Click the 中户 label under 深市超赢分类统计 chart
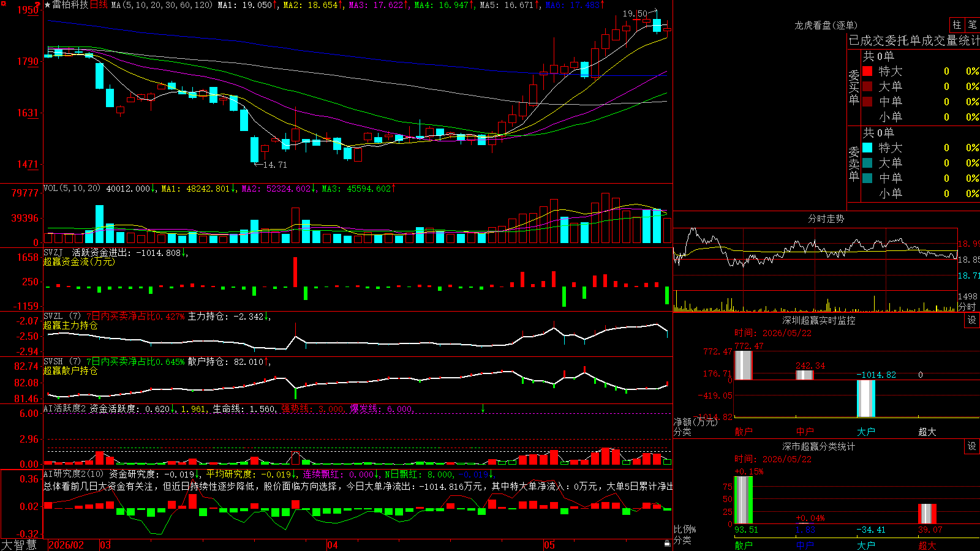Screen dimensions: 980x551 click(x=804, y=545)
